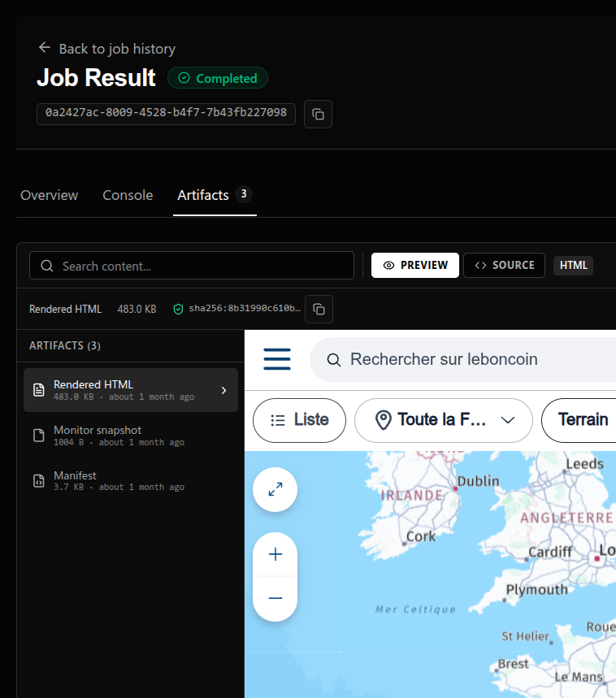
Task: Switch to the Overview tab
Action: (49, 195)
